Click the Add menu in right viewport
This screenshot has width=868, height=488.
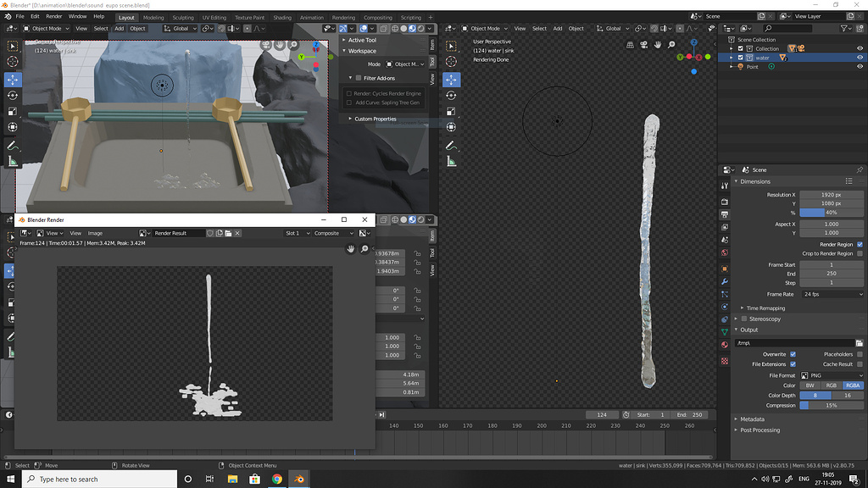pos(558,28)
